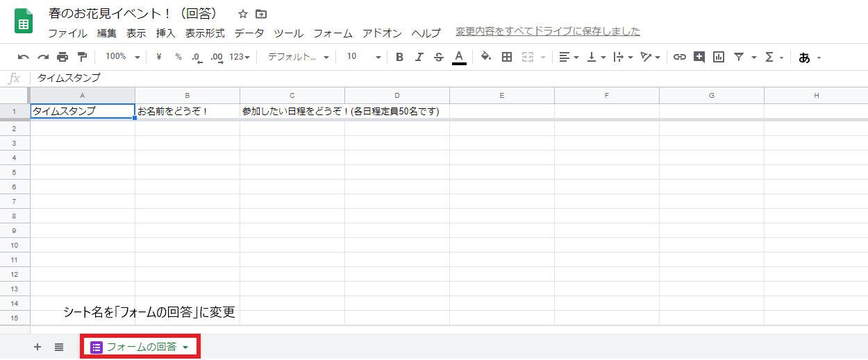Open vertical align options
Image resolution: width=868 pixels, height=360 pixels.
[x=596, y=57]
